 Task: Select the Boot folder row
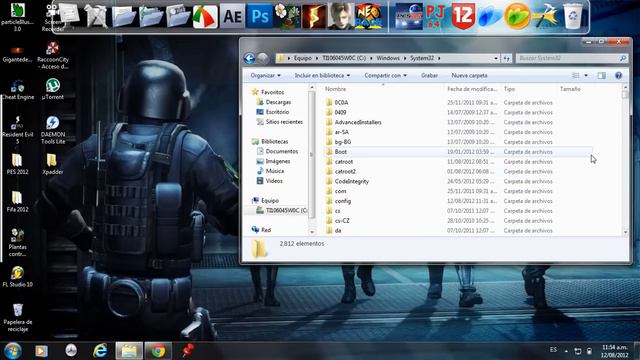[457, 152]
